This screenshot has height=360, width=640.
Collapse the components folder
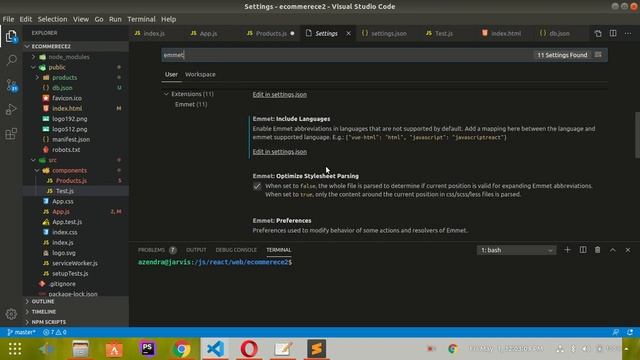38,170
